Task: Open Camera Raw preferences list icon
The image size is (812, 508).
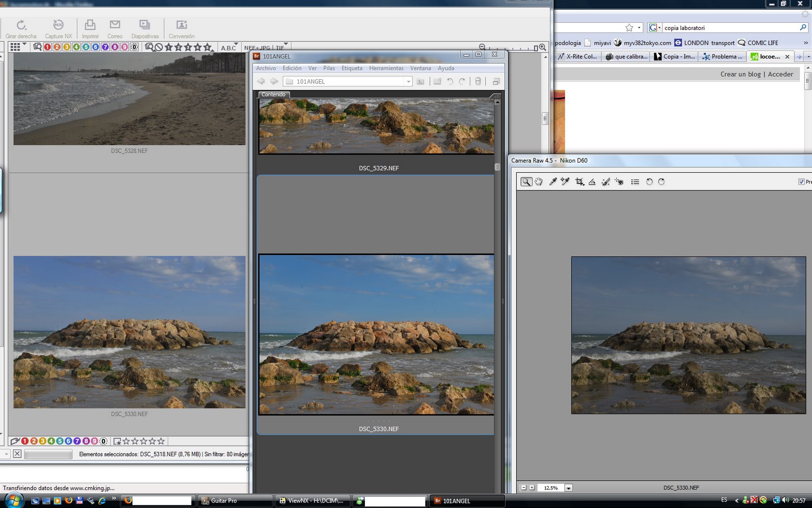Action: pyautogui.click(x=635, y=182)
